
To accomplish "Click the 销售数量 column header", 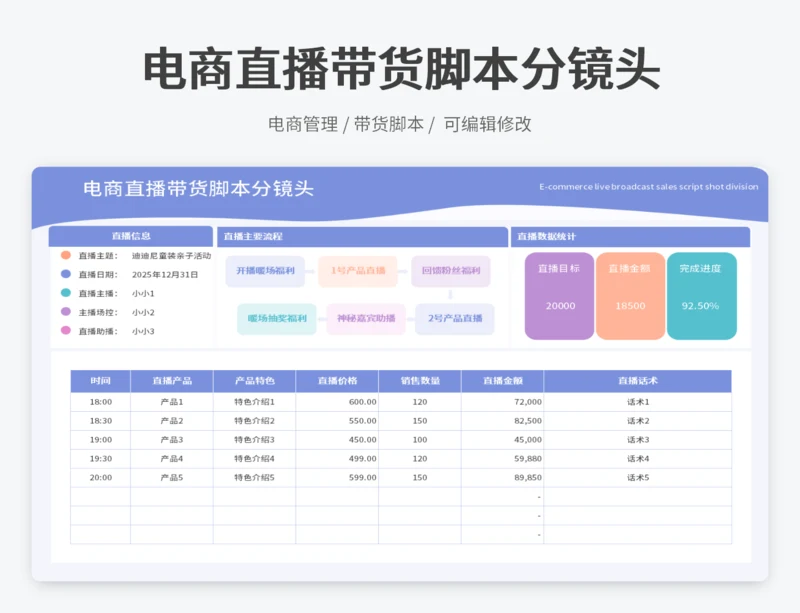I will click(x=420, y=381).
